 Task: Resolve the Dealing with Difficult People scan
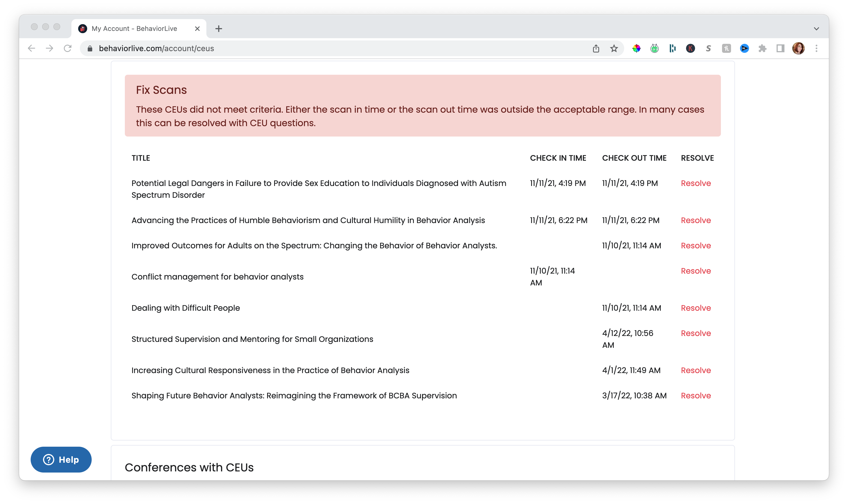tap(696, 308)
